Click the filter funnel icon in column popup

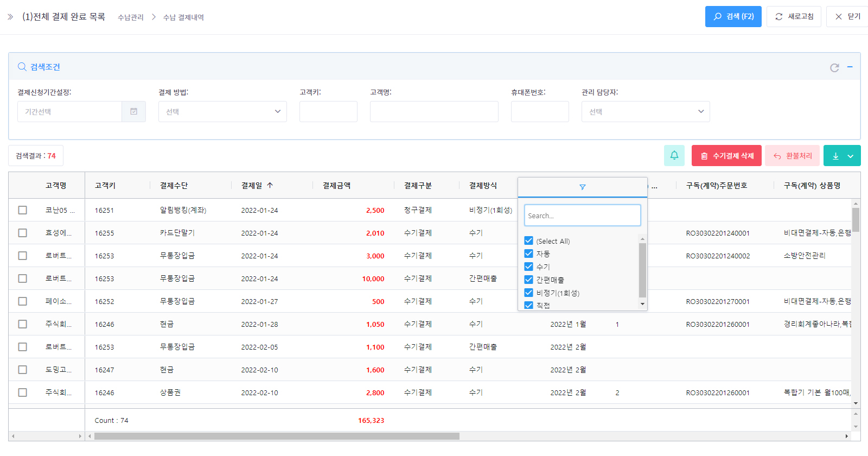click(582, 187)
